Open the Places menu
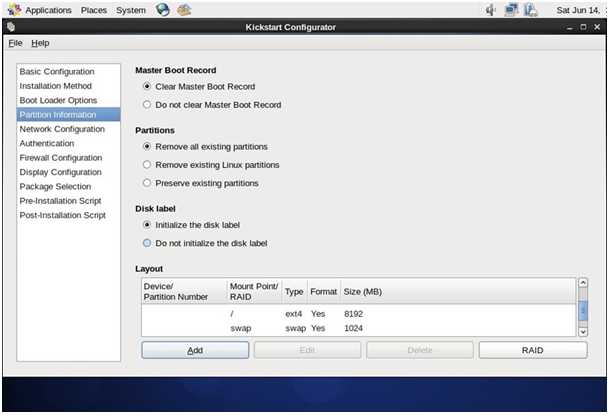 coord(94,10)
